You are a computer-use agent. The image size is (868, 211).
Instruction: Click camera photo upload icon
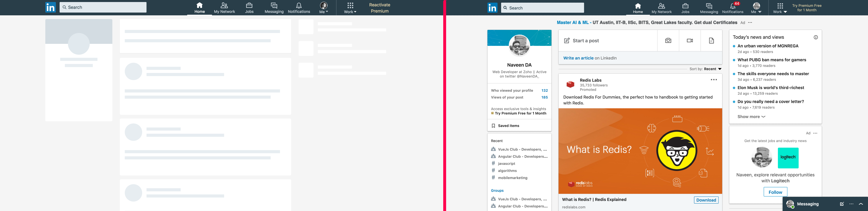click(668, 40)
